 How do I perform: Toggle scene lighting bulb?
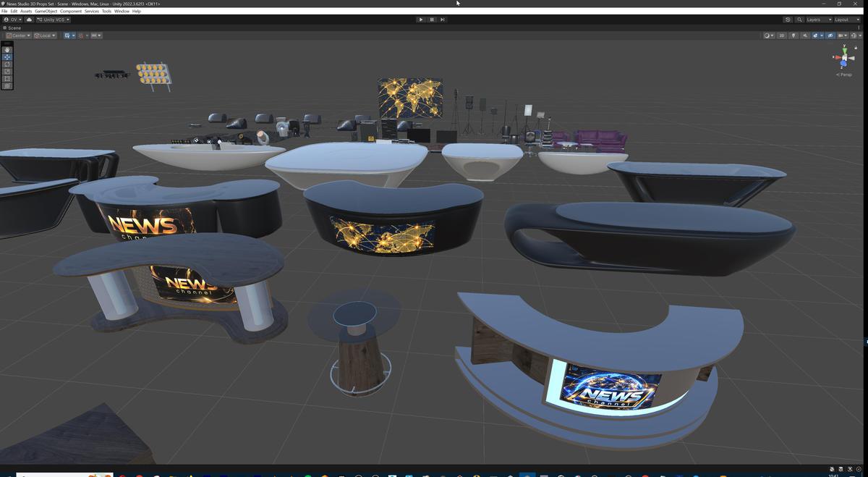(x=793, y=35)
